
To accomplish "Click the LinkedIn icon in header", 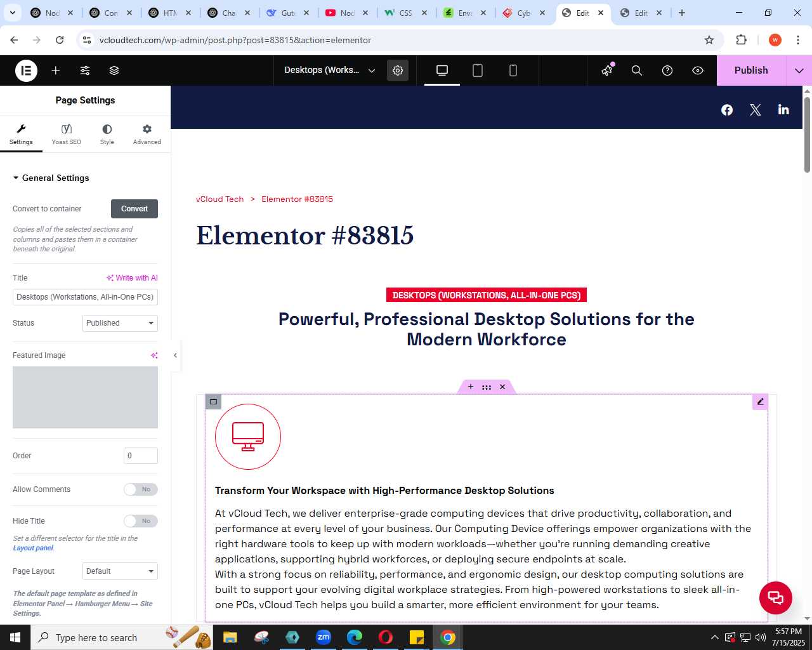I will coord(783,109).
